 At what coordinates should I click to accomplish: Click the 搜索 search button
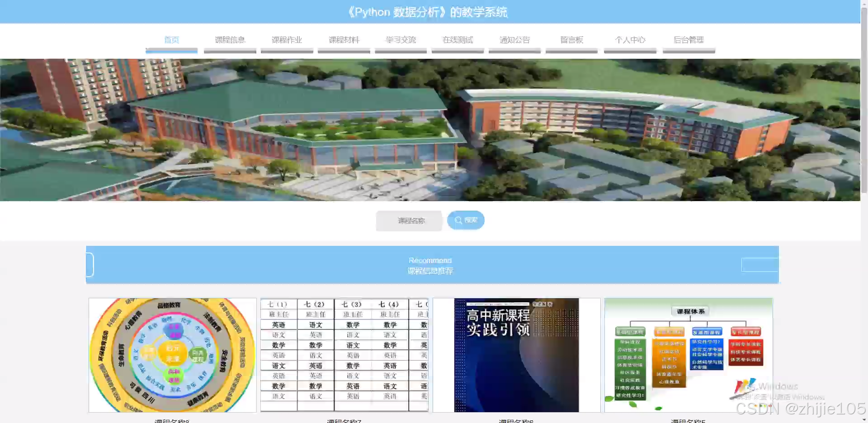(466, 220)
